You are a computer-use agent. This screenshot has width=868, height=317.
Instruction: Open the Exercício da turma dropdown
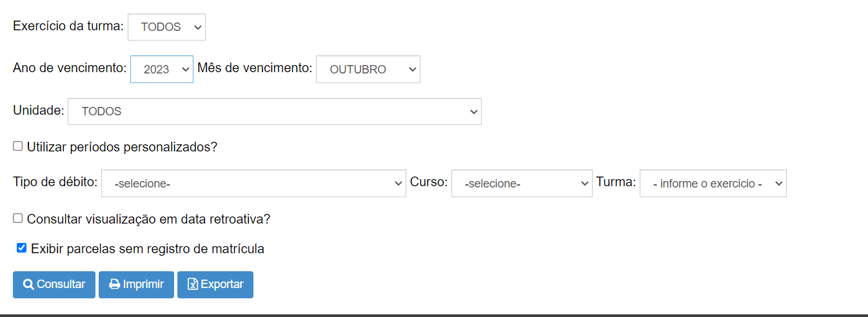tap(166, 27)
